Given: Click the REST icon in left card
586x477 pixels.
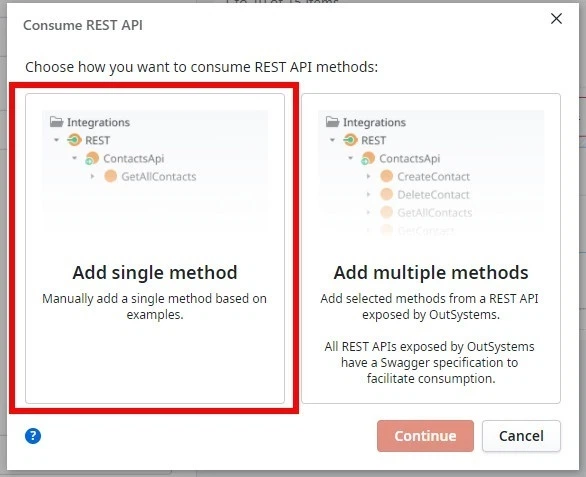Looking at the screenshot, I should pos(74,140).
